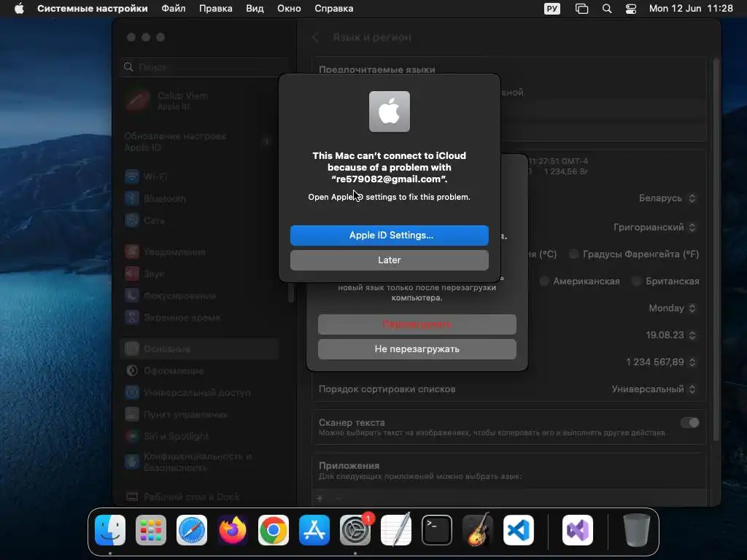Image resolution: width=747 pixels, height=560 pixels.
Task: Select Wi-Fi in settings sidebar
Action: pyautogui.click(x=200, y=176)
